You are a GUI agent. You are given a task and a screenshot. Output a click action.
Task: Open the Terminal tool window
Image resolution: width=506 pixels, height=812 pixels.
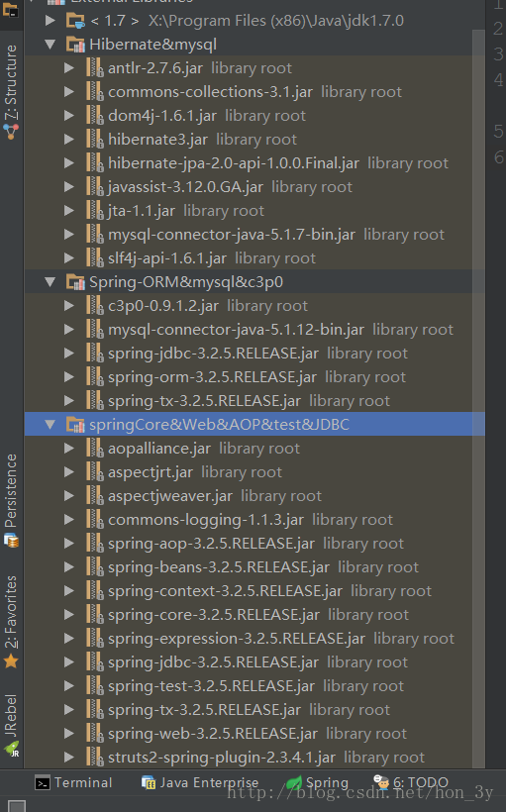[x=73, y=782]
